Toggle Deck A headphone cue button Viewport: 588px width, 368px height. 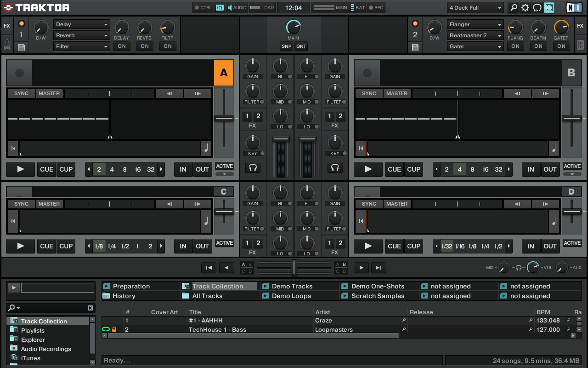253,168
